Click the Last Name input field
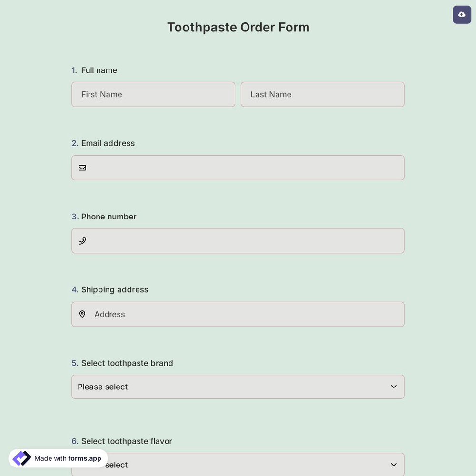The image size is (476, 476). click(x=322, y=94)
